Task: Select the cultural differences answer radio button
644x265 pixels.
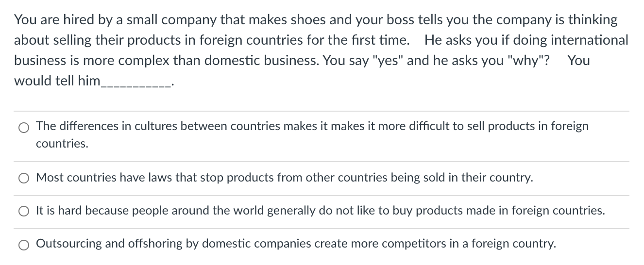Action: [x=24, y=128]
